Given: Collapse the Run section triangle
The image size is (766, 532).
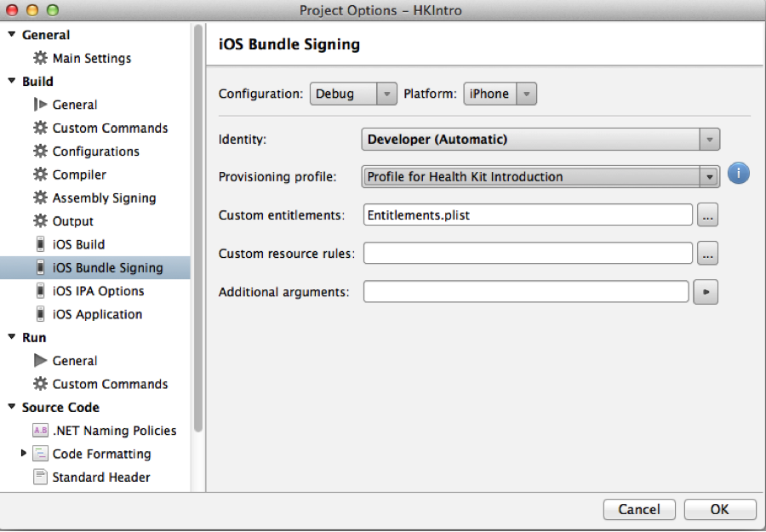Looking at the screenshot, I should [x=12, y=336].
